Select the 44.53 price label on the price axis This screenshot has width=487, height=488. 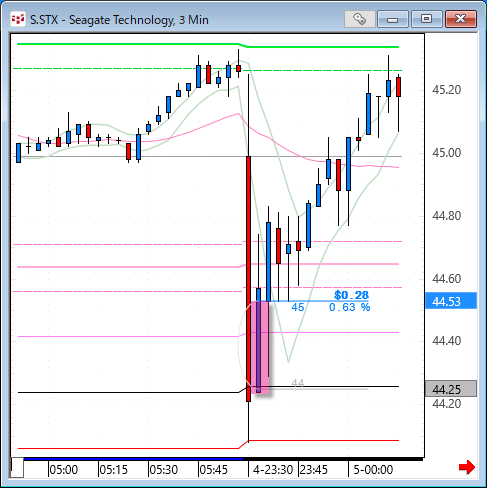pyautogui.click(x=451, y=301)
